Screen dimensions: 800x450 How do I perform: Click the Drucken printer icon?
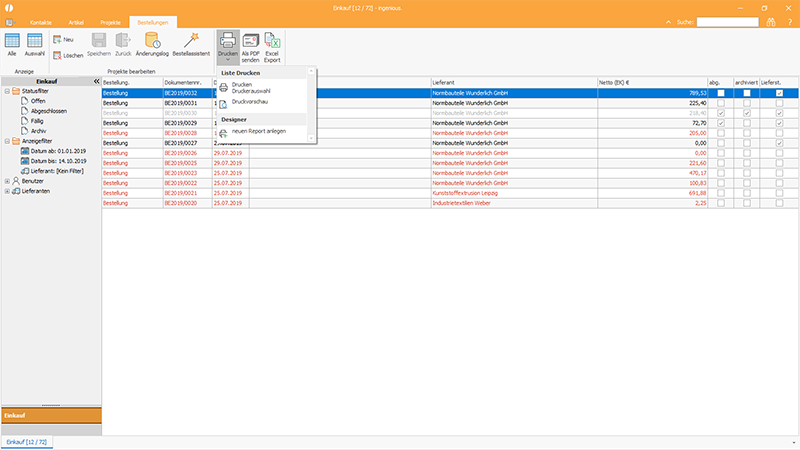point(228,43)
